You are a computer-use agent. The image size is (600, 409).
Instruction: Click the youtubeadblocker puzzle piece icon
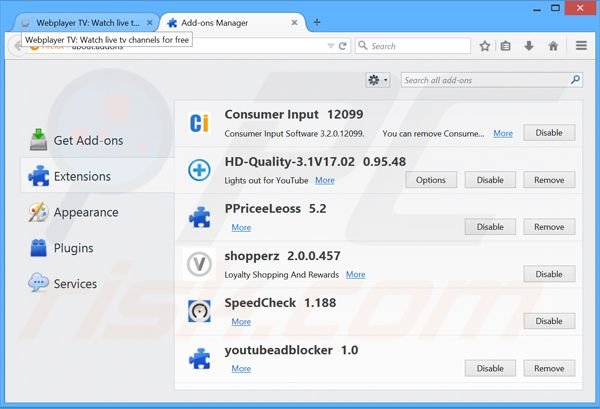(x=199, y=358)
